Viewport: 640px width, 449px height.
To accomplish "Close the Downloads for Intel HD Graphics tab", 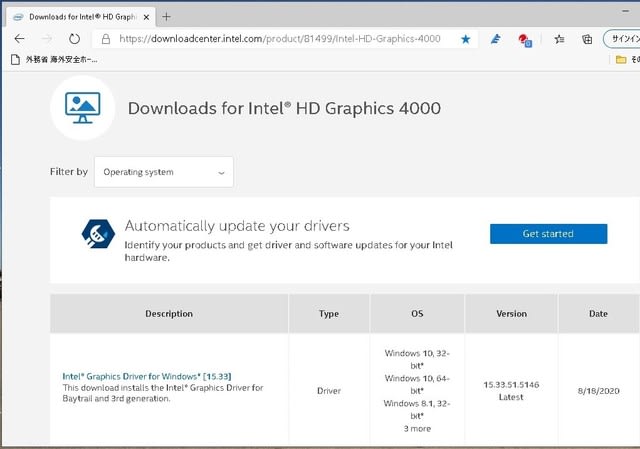I will click(147, 17).
